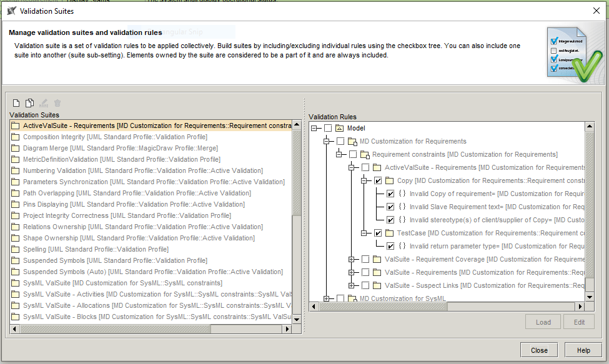
Task: Uncheck Invalid Copy of requirement rule
Action: click(391, 194)
